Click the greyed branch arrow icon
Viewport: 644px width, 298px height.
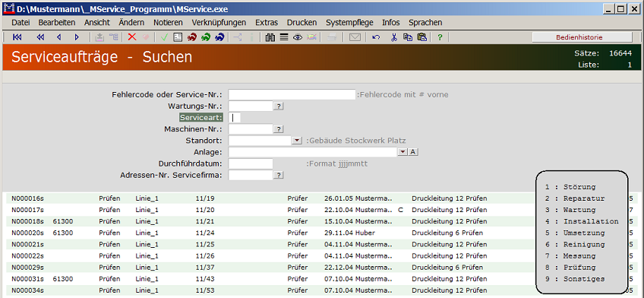coord(238,37)
